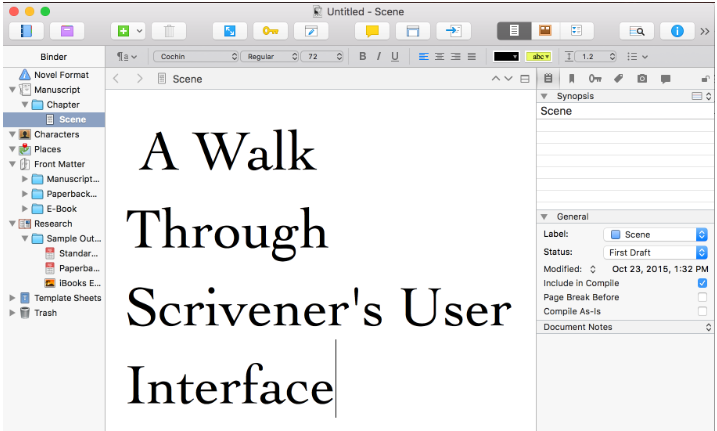717x431 pixels.
Task: Click the Compile arrow icon
Action: click(454, 31)
